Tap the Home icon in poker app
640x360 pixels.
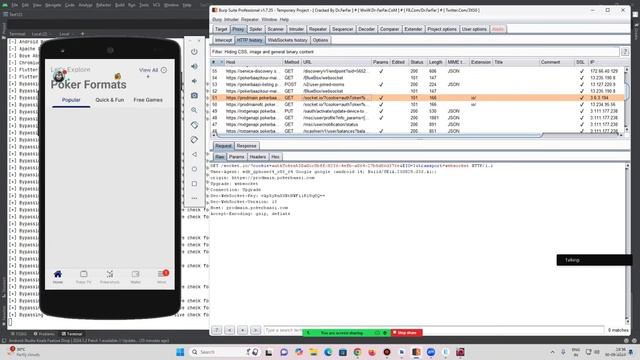point(58,276)
